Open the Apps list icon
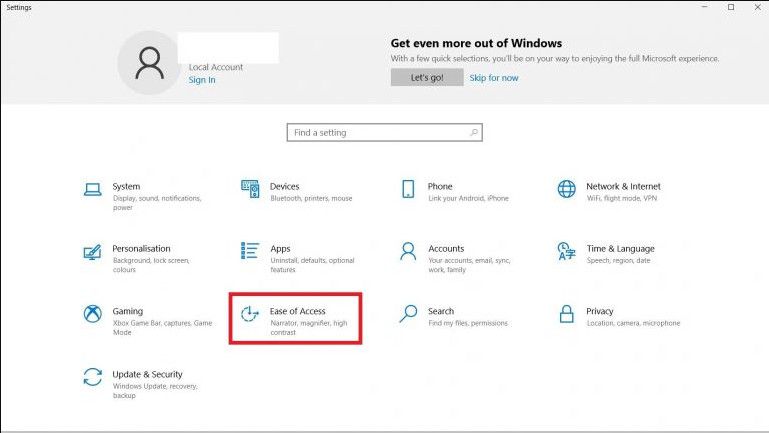The height and width of the screenshot is (433, 769). (250, 251)
